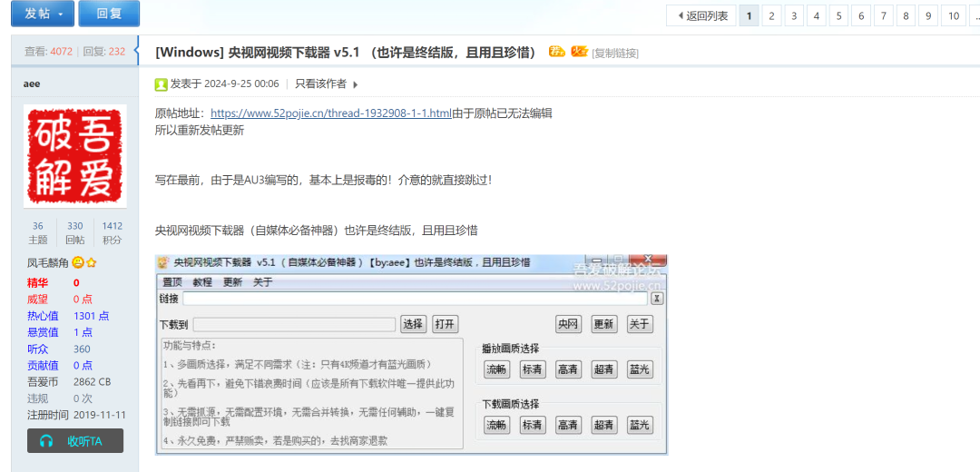Go to page 2 of thread
This screenshot has width=980, height=472.
pos(771,16)
